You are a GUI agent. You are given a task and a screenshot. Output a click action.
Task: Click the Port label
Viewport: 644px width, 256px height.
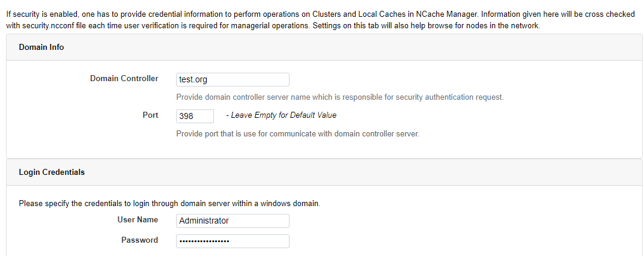tap(150, 115)
